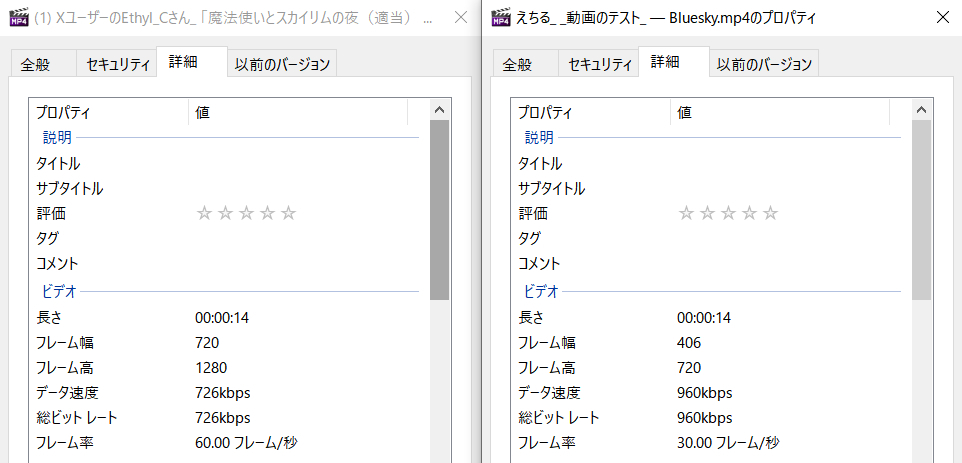Close the Bluesky.mp4 properties dialog
This screenshot has height=463, width=962.
(941, 18)
